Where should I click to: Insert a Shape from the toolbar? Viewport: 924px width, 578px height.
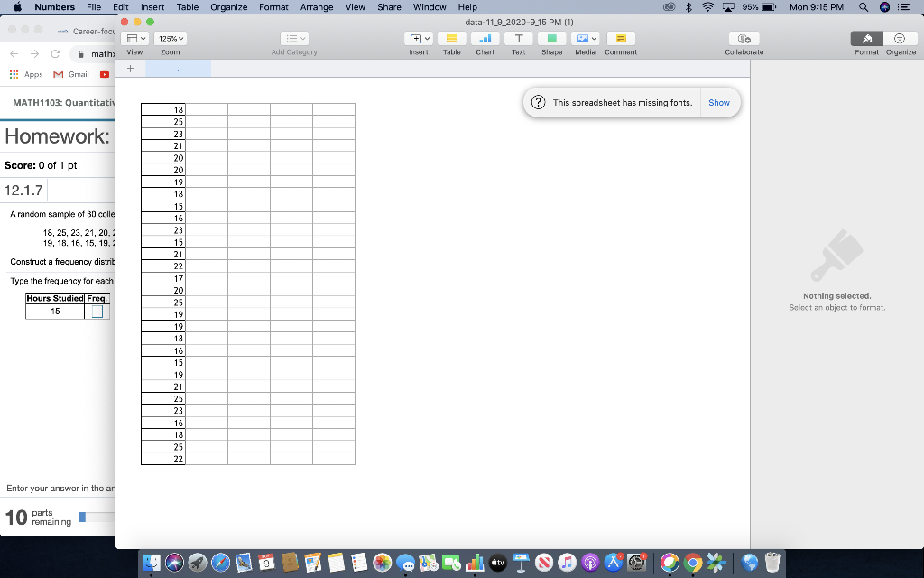click(551, 38)
